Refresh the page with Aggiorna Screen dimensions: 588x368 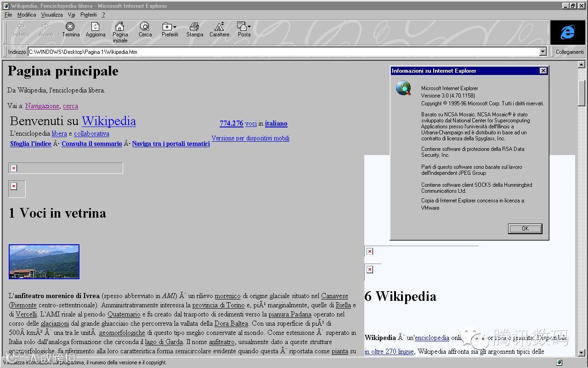[95, 30]
